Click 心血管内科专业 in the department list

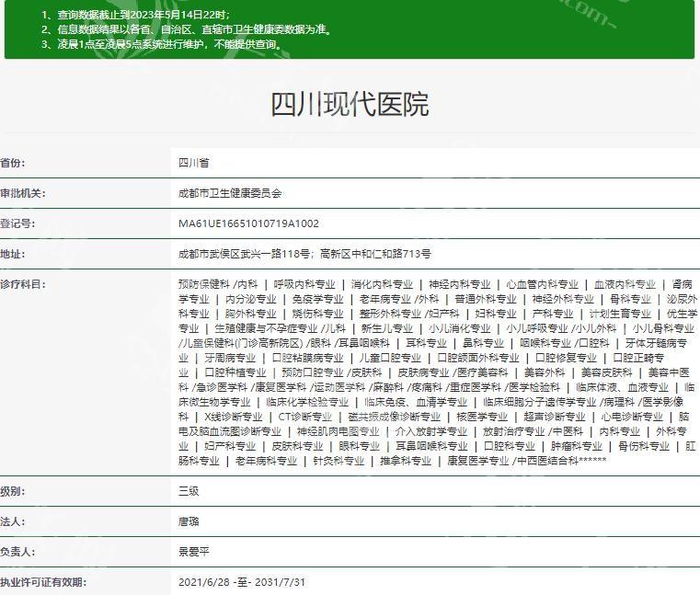pyautogui.click(x=542, y=284)
